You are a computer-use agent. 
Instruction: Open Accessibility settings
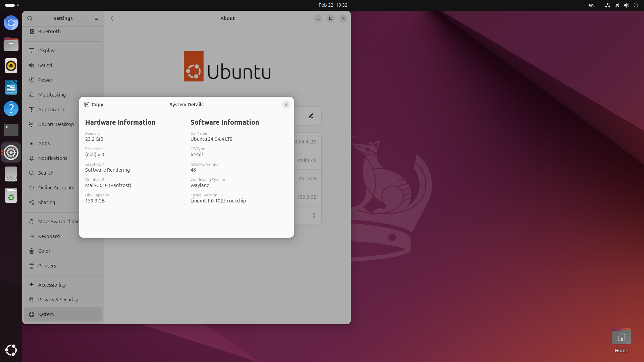pyautogui.click(x=52, y=285)
